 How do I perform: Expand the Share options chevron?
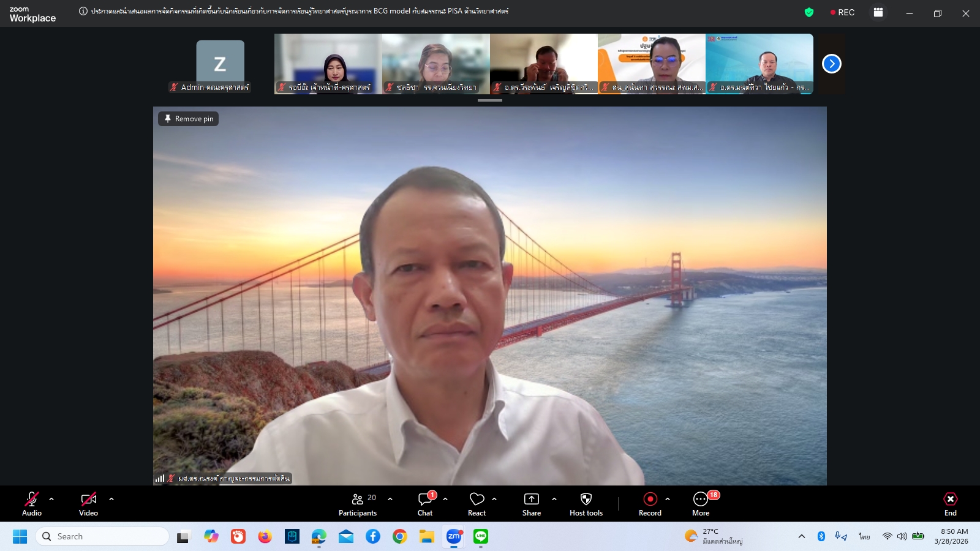[554, 499]
